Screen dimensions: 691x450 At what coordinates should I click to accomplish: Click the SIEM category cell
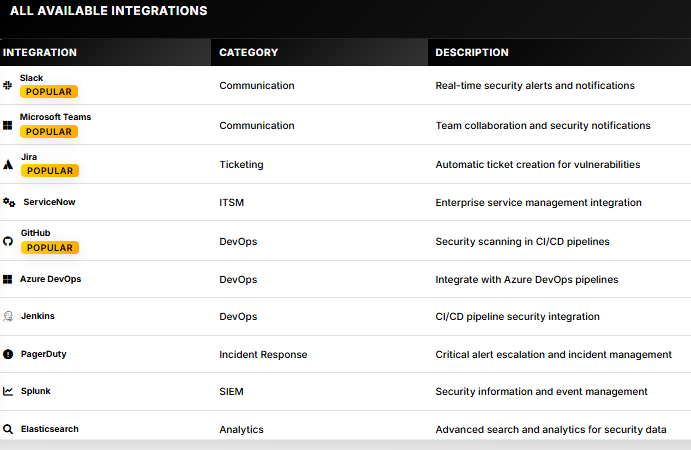[x=231, y=391]
